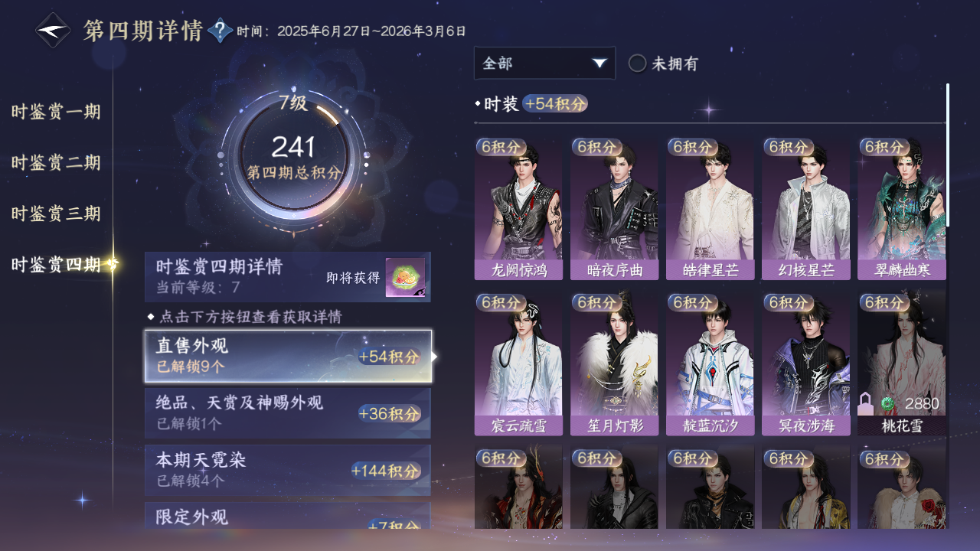This screenshot has width=980, height=551.
Task: Click the lock icon on 桃花雪
Action: [865, 403]
